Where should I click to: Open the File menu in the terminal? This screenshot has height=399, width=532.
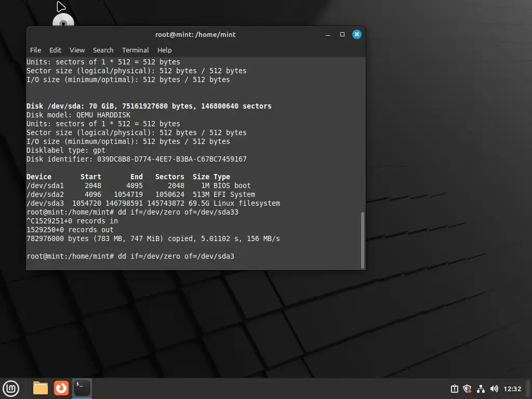click(36, 50)
